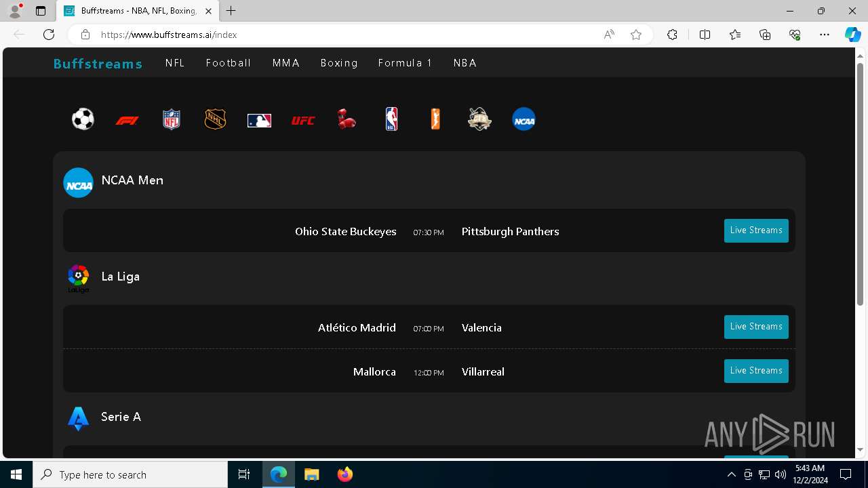Open the NFL shield icon

pyautogui.click(x=172, y=119)
